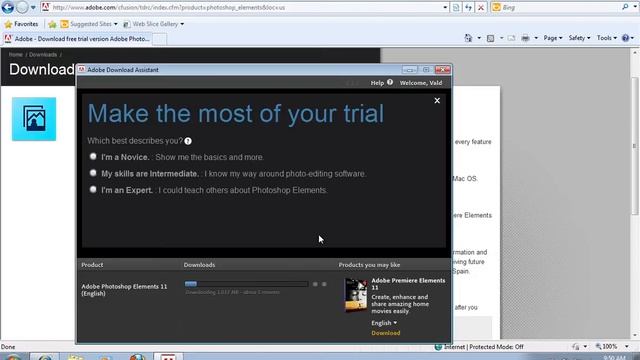Open the Safety menu

click(579, 38)
